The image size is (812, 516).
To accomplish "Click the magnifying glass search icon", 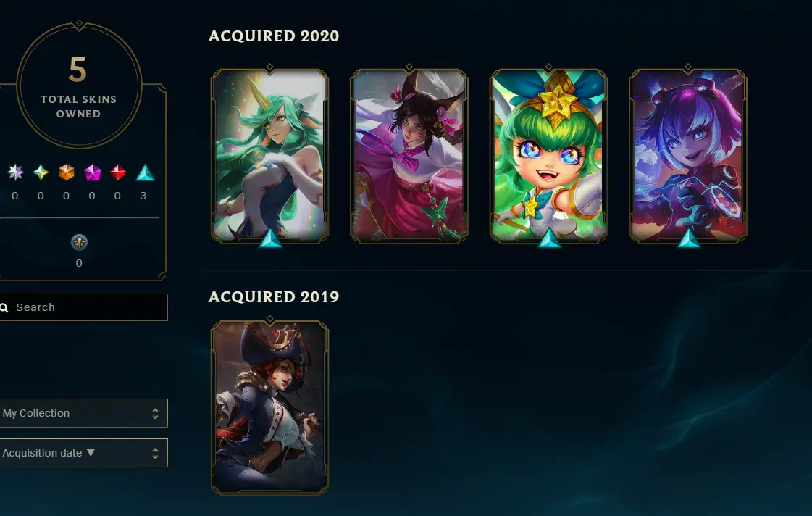I will click(x=4, y=308).
